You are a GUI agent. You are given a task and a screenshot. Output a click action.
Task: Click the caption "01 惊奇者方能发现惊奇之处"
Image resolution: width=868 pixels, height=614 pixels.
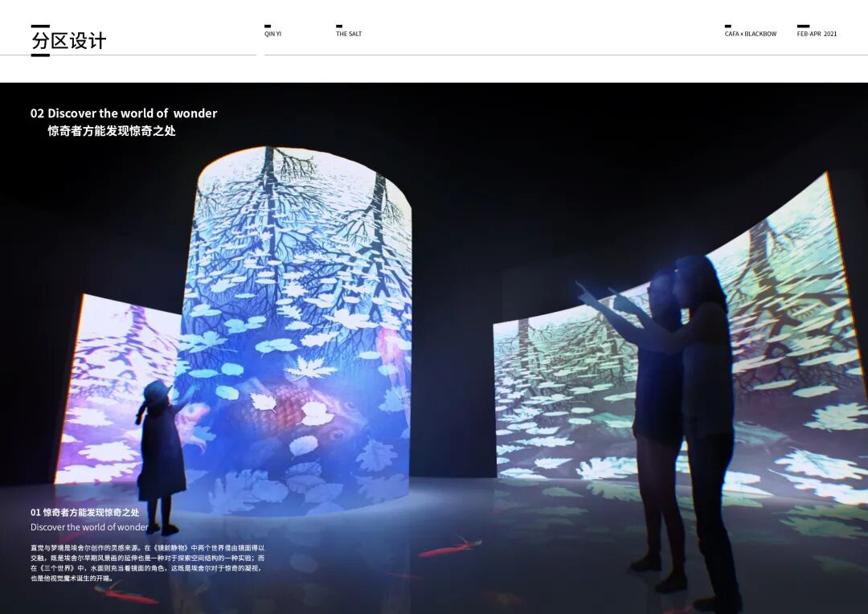click(x=84, y=512)
